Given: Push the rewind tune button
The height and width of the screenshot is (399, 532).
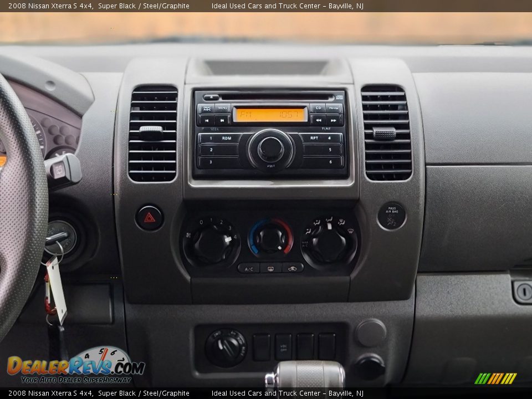Looking at the screenshot, I should 318,120.
